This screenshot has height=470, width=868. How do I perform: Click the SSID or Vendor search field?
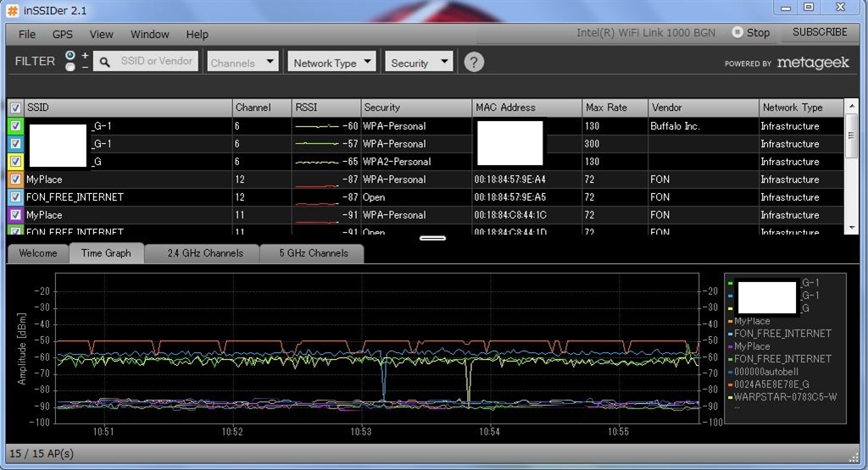pyautogui.click(x=157, y=61)
